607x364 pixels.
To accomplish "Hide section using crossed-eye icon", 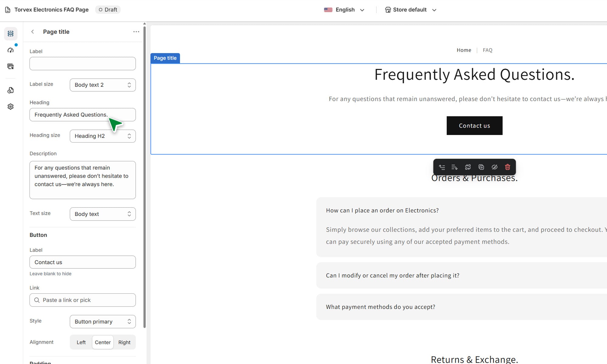I will pos(494,167).
